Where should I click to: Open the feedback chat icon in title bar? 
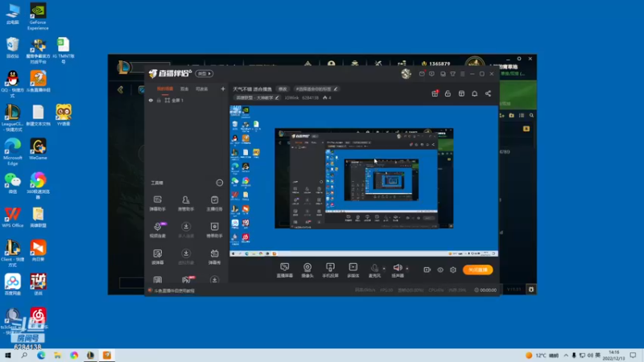click(x=431, y=74)
